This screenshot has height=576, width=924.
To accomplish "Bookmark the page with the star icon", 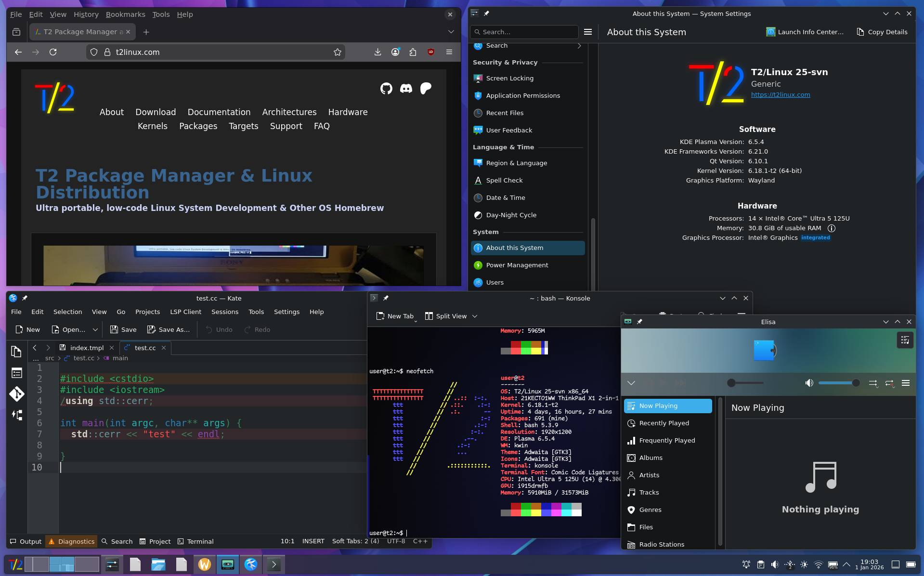I will tap(338, 52).
